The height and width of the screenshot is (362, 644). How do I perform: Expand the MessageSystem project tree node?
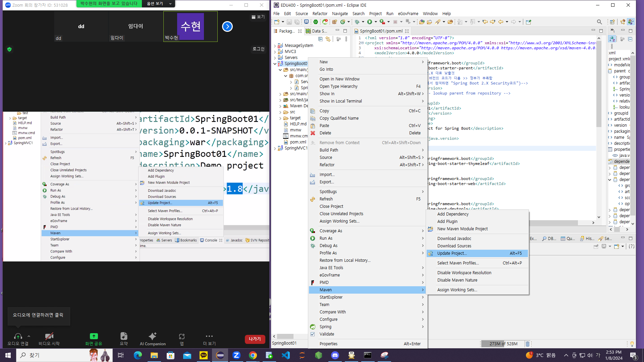[275, 46]
